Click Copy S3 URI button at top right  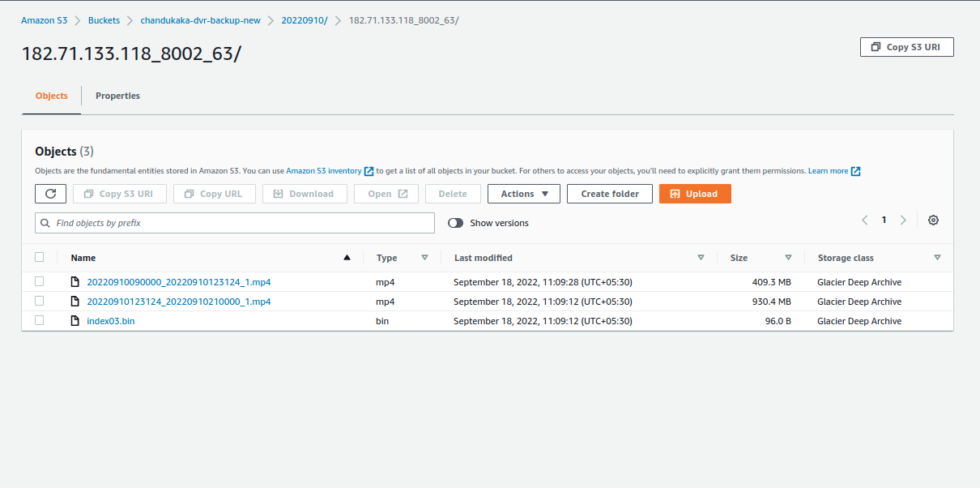tap(907, 47)
